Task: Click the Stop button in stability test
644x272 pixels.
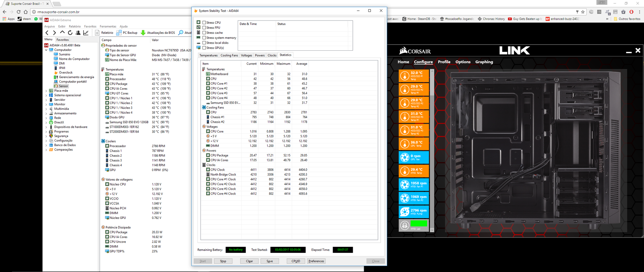Action: point(223,261)
